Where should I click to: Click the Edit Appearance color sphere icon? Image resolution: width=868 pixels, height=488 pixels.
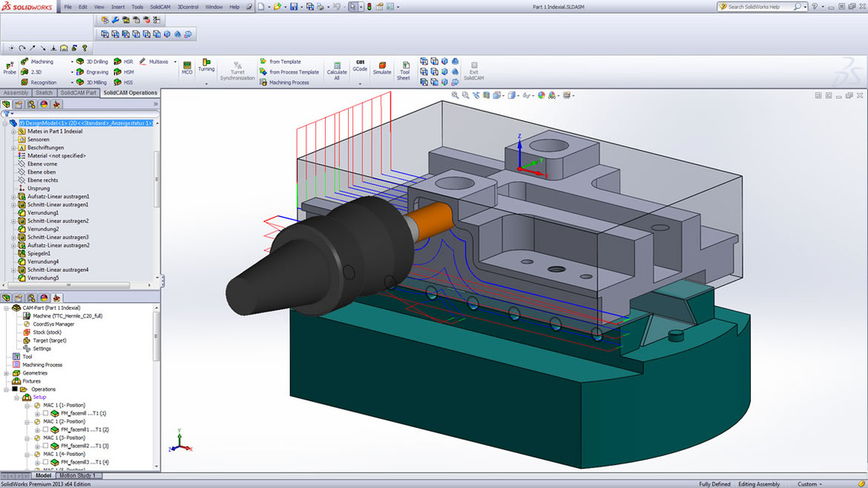(x=541, y=95)
